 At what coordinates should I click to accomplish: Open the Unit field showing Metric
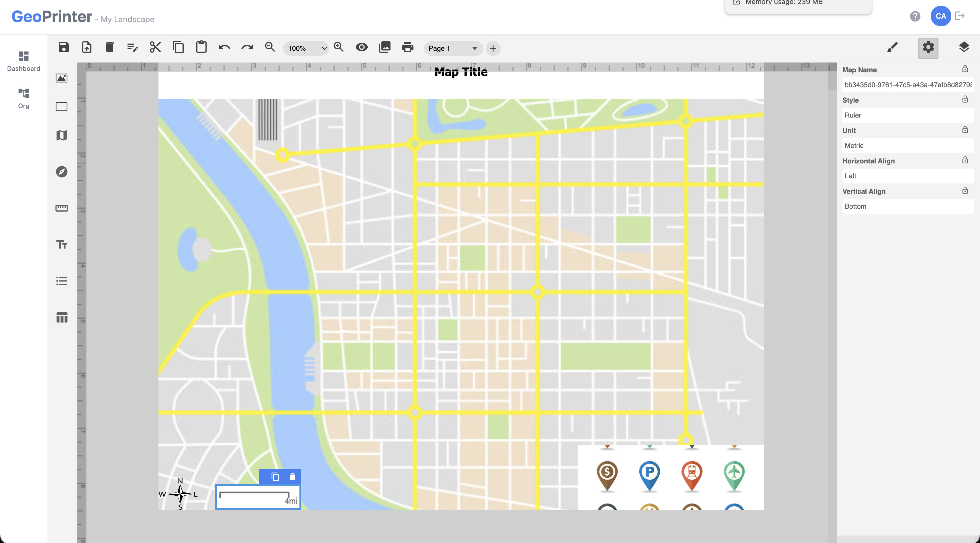click(908, 146)
